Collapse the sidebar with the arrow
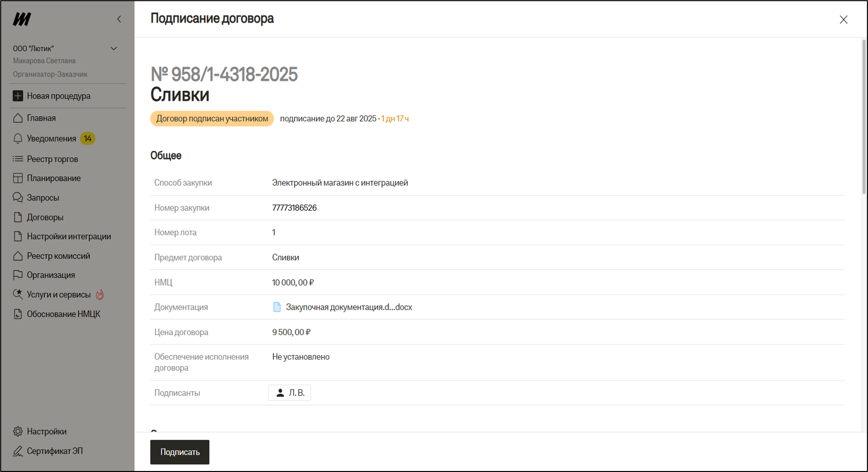Viewport: 868px width, 472px height. [x=119, y=19]
